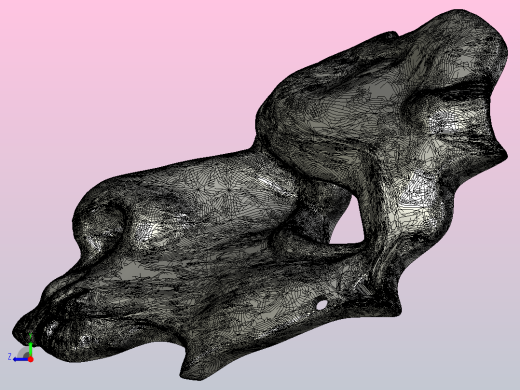Click the blue Z axis arrow on the orientation triad
The image size is (520, 390).
pyautogui.click(x=21, y=359)
